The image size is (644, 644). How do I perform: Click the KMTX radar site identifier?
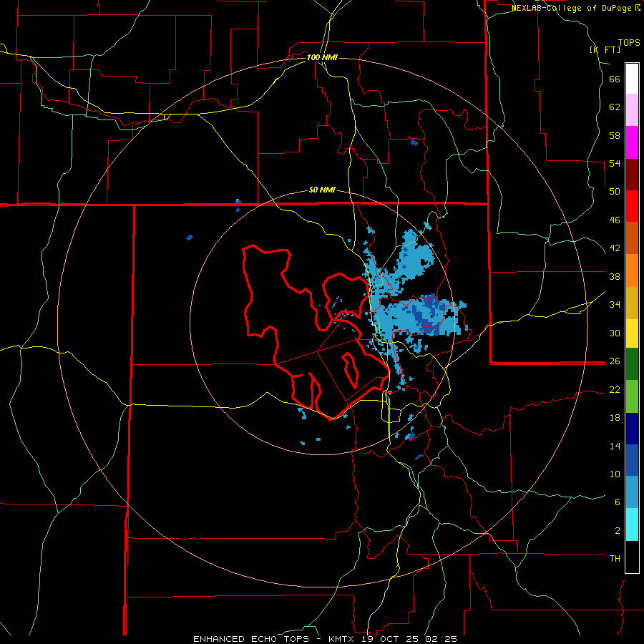point(341,639)
